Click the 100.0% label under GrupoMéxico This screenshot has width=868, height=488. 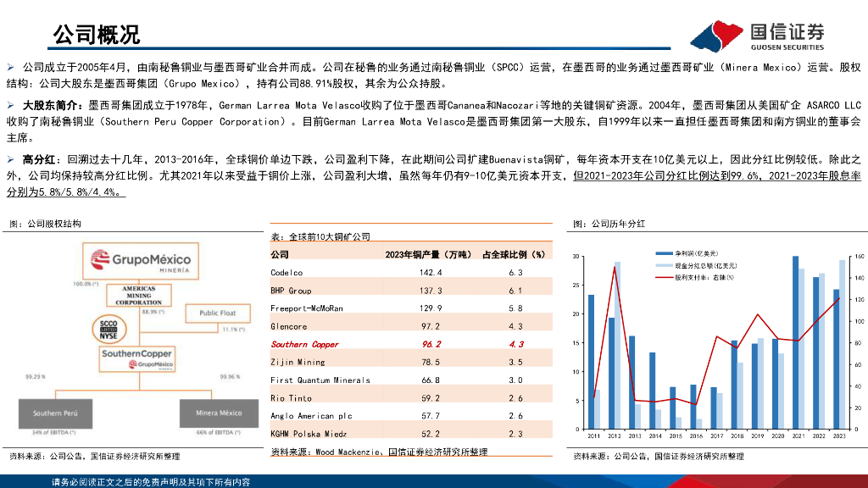[86, 284]
